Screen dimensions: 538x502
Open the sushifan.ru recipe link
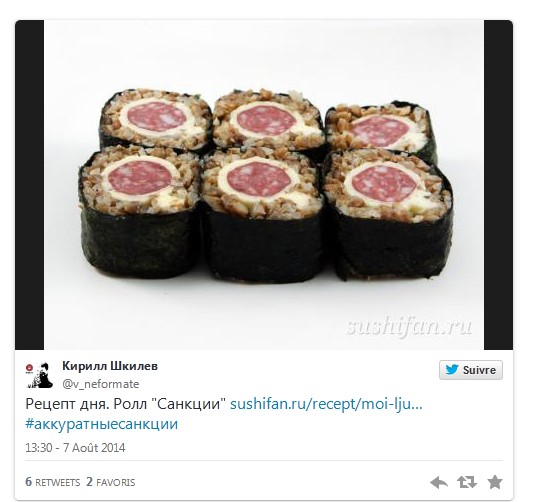326,404
